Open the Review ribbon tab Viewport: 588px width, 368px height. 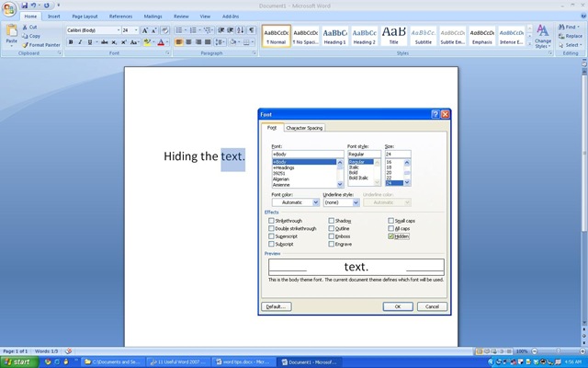pyautogui.click(x=181, y=17)
